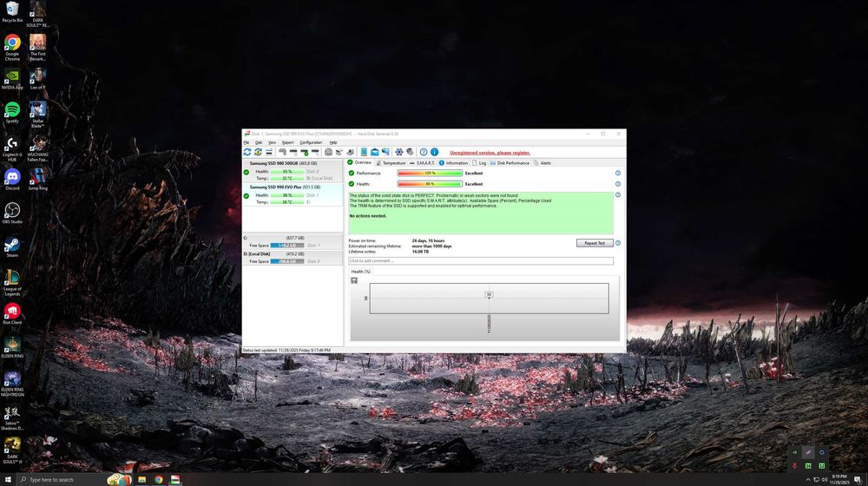The width and height of the screenshot is (868, 486).
Task: Click 'Unregistered version, please register' link
Action: (x=490, y=153)
